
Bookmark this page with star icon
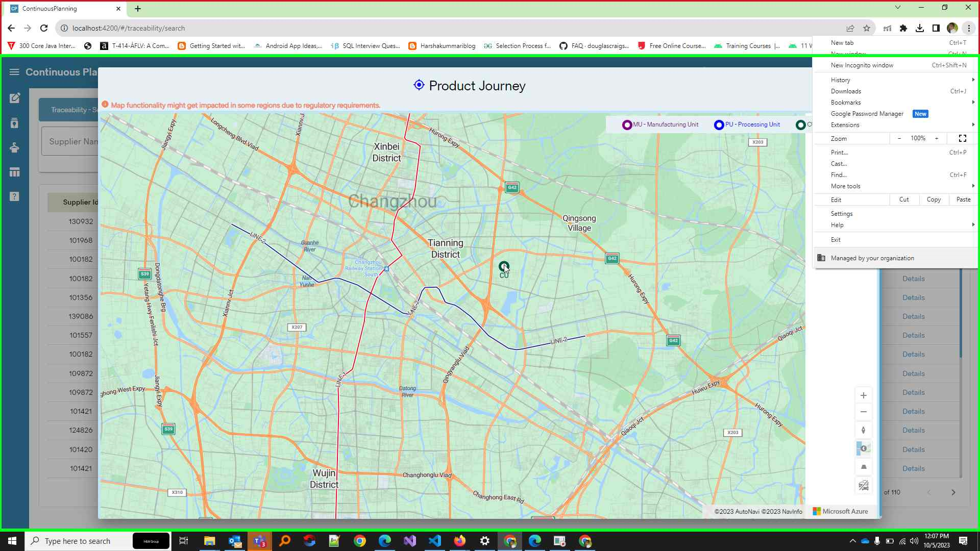(x=867, y=28)
